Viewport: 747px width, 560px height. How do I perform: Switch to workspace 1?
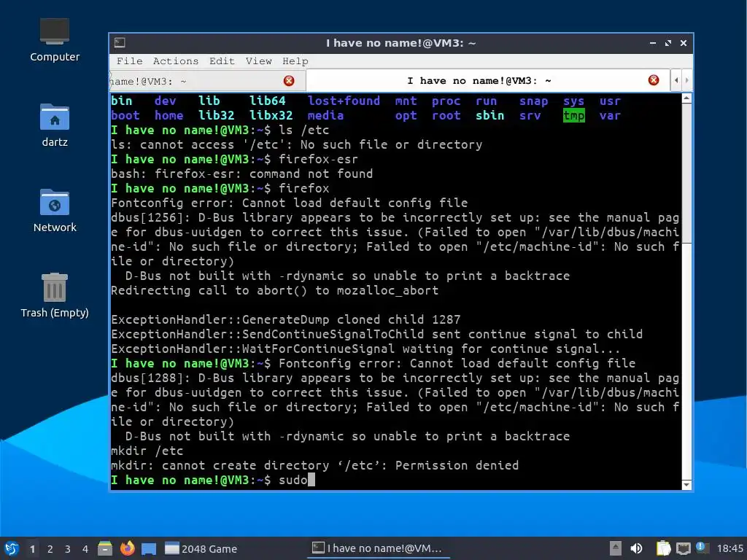[32, 549]
